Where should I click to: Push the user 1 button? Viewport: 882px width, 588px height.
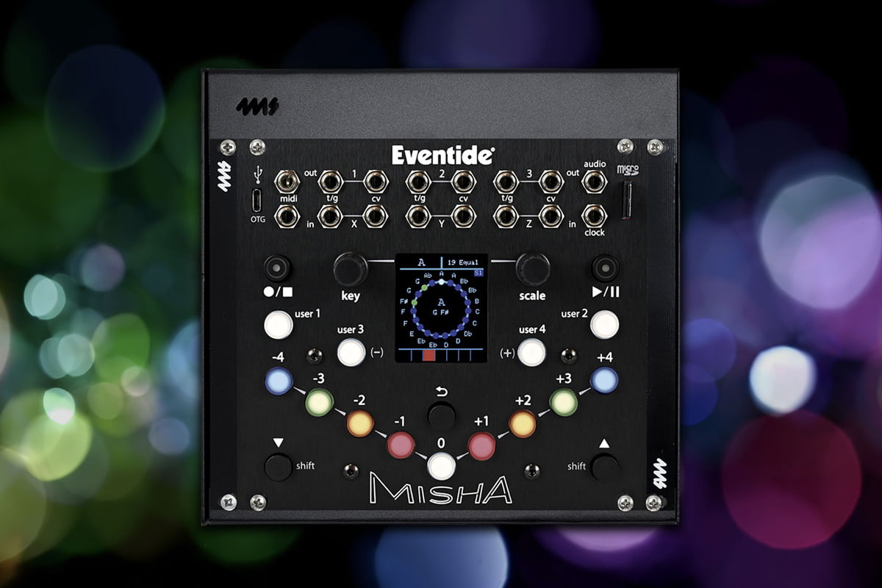pos(279,324)
